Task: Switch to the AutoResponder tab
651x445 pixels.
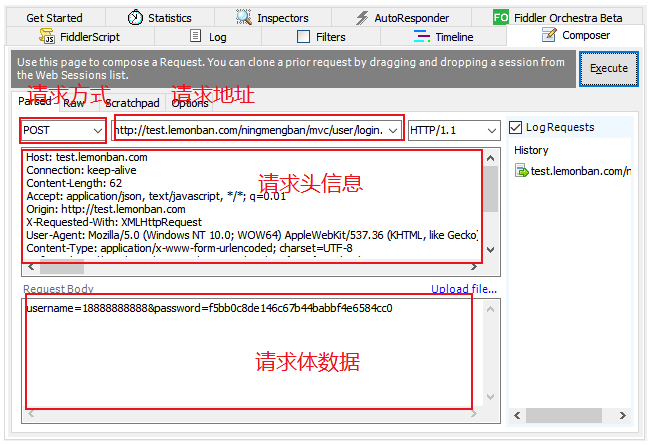Action: [401, 18]
